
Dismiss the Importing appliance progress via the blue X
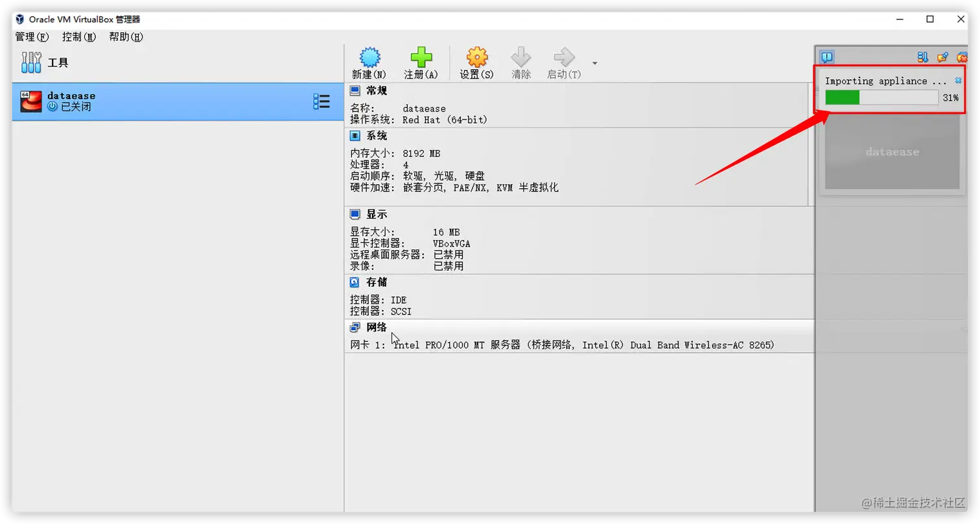pyautogui.click(x=958, y=80)
